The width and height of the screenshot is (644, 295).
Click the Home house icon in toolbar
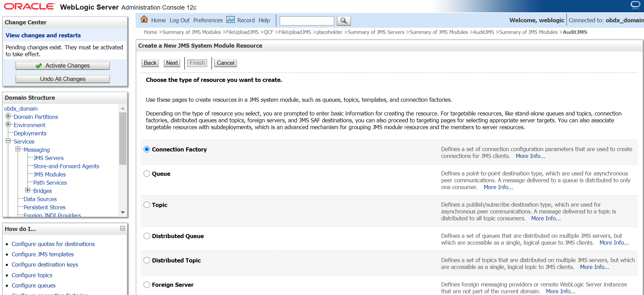click(x=144, y=20)
